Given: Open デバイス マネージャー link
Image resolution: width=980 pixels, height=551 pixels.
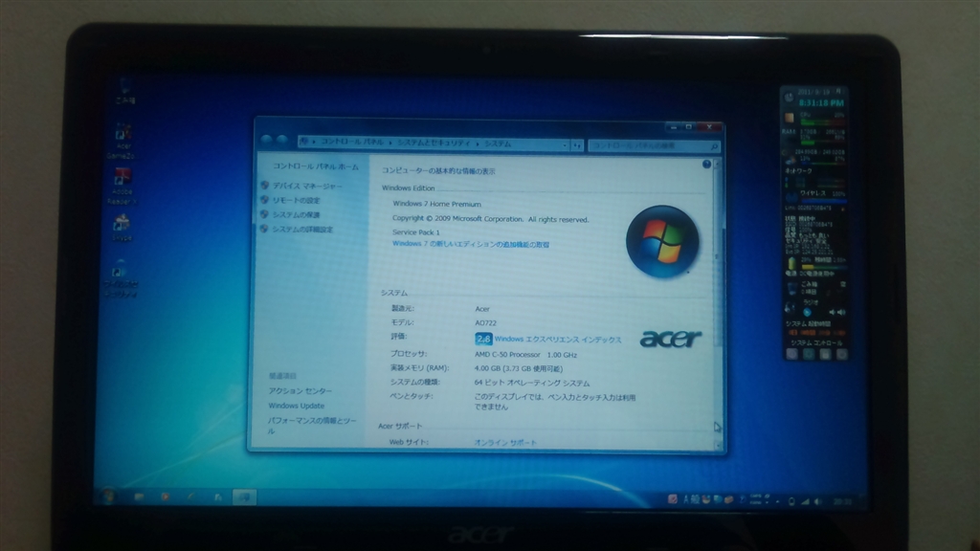Looking at the screenshot, I should (x=307, y=187).
